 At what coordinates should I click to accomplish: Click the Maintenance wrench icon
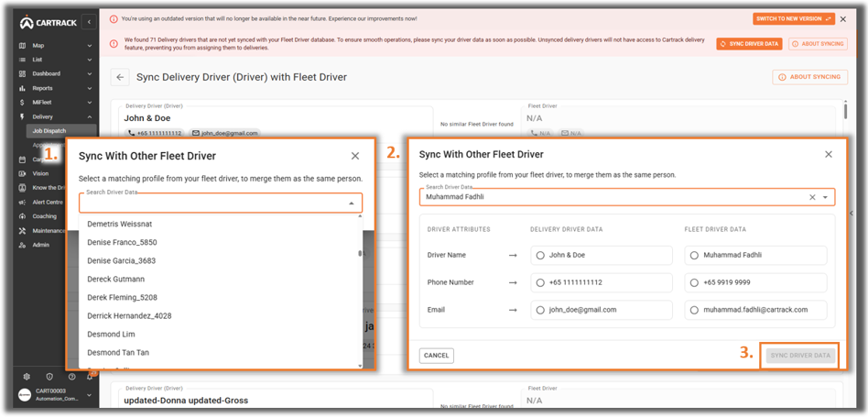point(22,231)
